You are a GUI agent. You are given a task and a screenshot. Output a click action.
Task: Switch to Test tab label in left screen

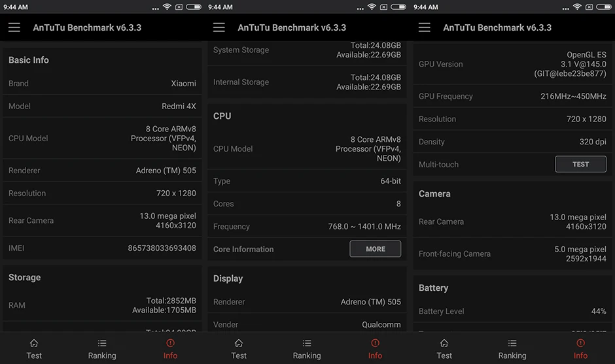click(34, 356)
